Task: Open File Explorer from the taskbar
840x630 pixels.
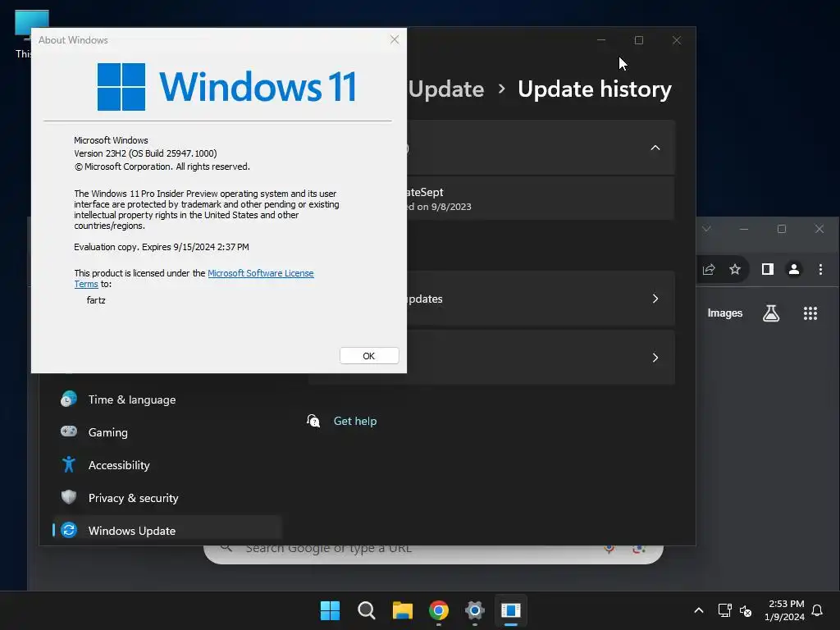Action: point(402,610)
